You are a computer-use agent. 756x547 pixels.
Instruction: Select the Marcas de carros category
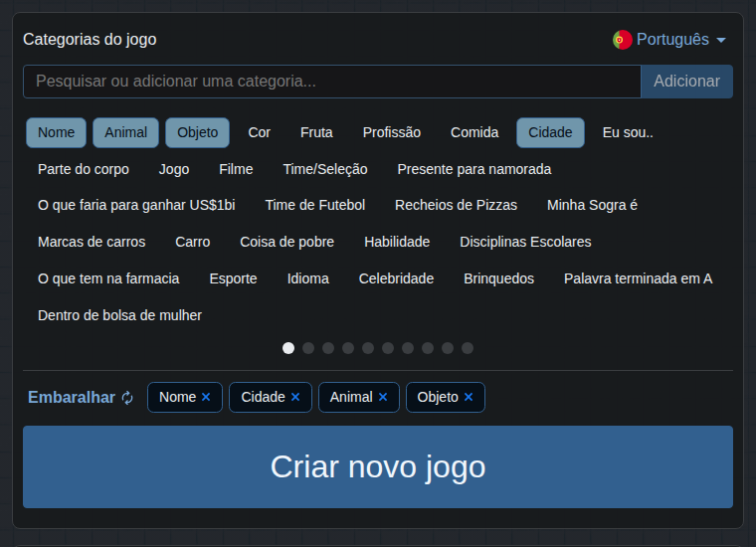pos(92,242)
